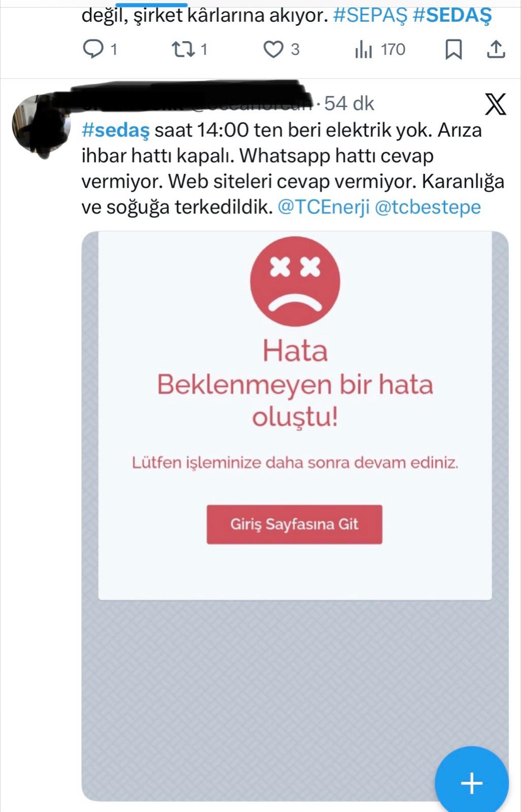This screenshot has width=521, height=812.
Task: Visit the @tcbestepe mentioned profile
Action: 428,207
